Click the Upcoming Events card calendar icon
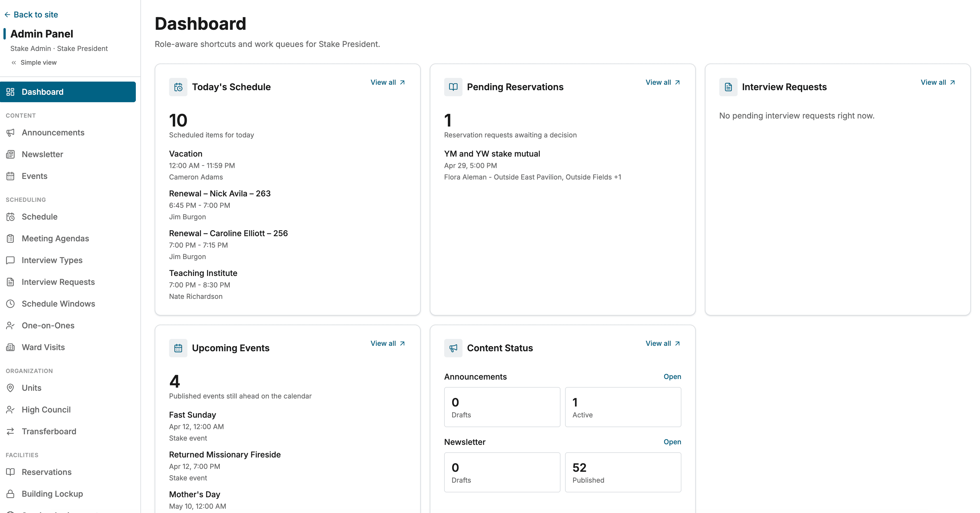The image size is (980, 513). 178,348
